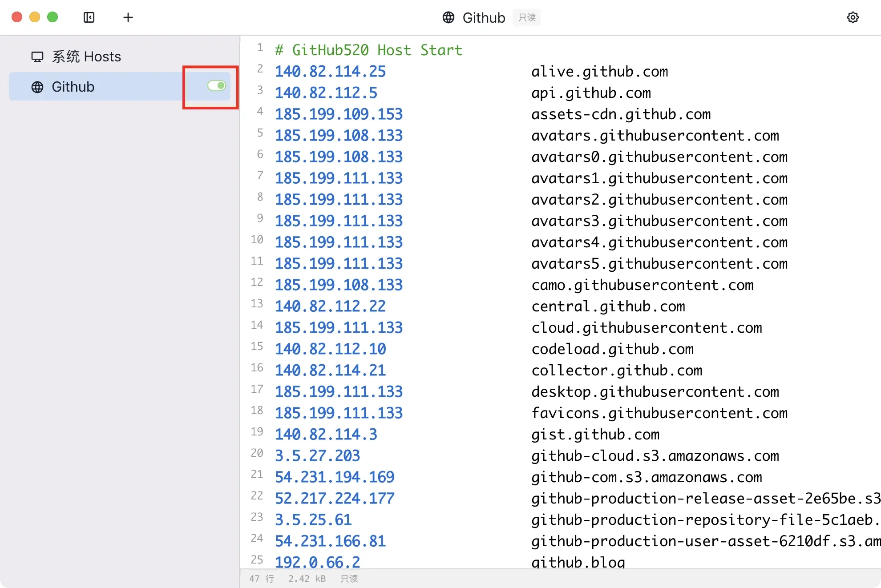Add a new hosts entry with plus icon
The height and width of the screenshot is (588, 881).
[128, 17]
